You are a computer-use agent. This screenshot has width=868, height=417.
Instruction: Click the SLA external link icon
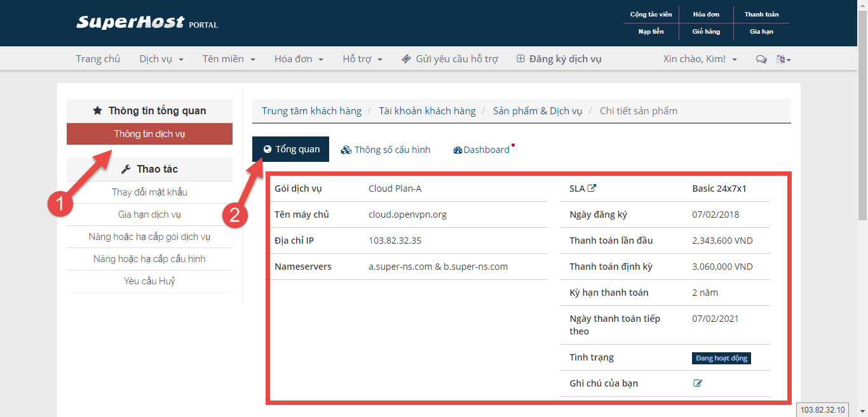click(592, 189)
